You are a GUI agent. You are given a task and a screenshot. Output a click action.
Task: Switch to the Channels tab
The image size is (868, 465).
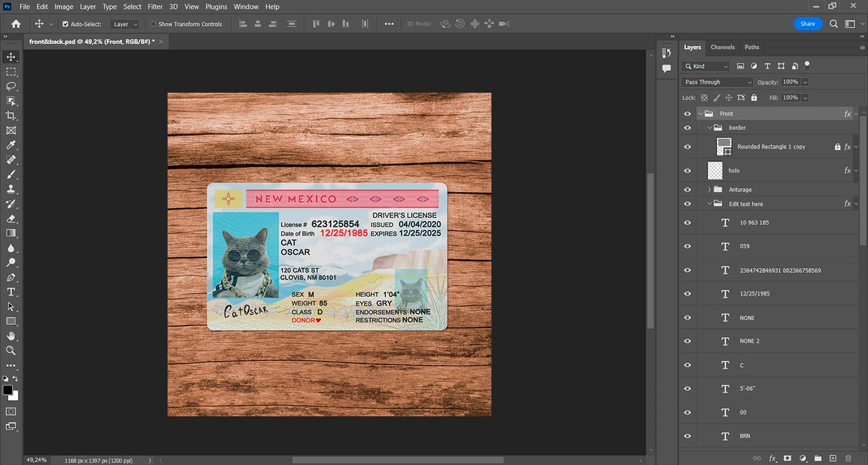722,47
